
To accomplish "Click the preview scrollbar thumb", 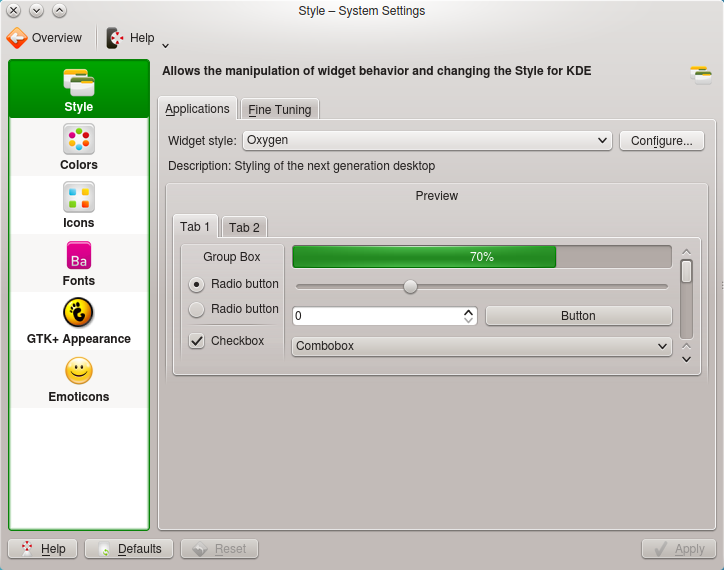I will tap(687, 271).
